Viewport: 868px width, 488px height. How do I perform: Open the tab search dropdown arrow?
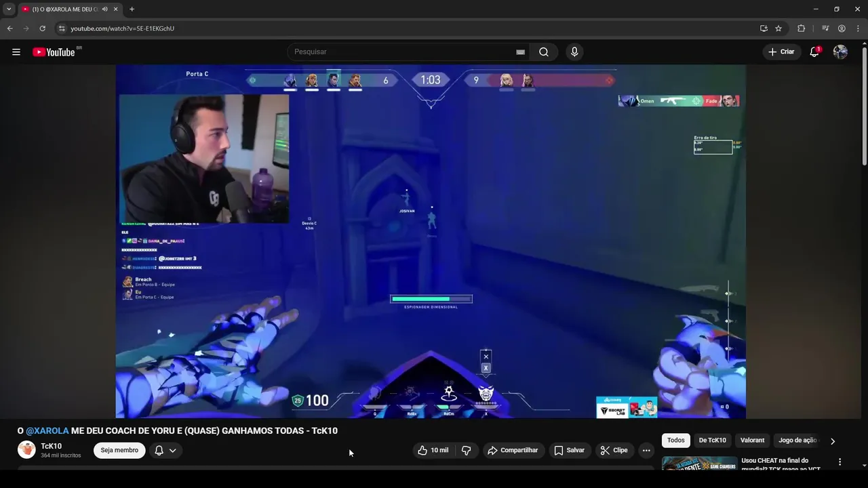(x=9, y=9)
